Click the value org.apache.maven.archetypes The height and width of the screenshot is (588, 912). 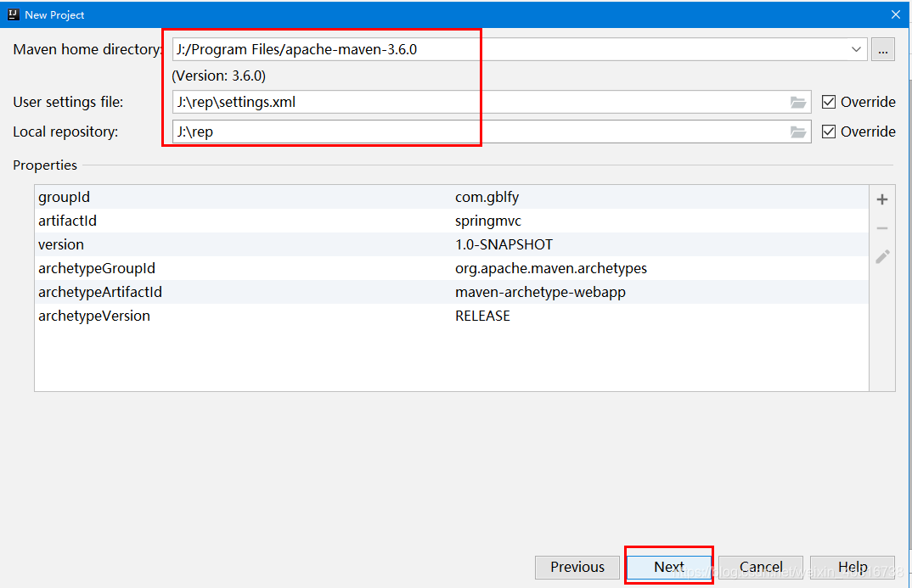(551, 268)
